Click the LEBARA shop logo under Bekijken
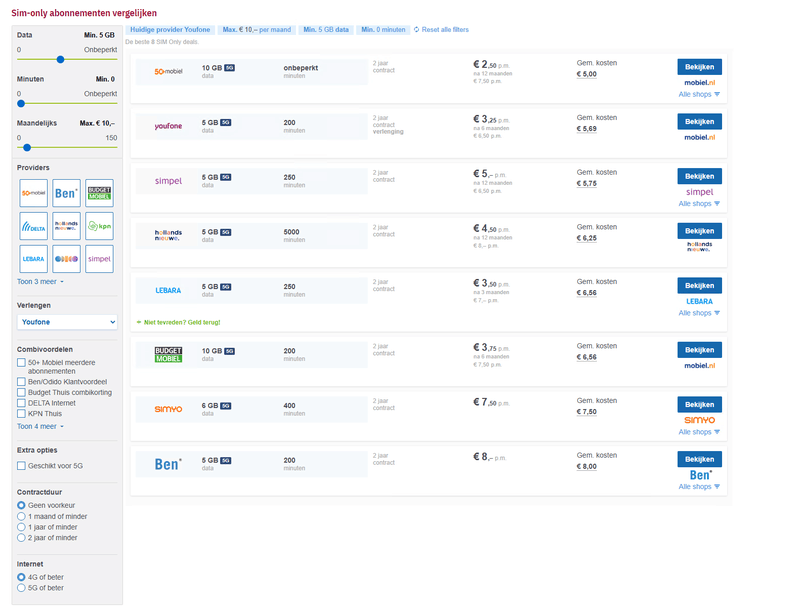This screenshot has width=800, height=608. [699, 301]
